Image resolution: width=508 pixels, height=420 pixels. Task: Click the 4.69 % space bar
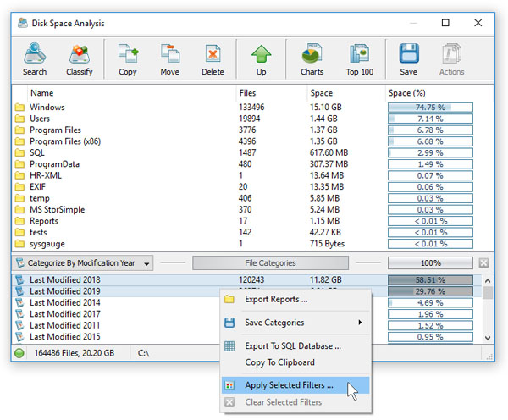point(430,302)
